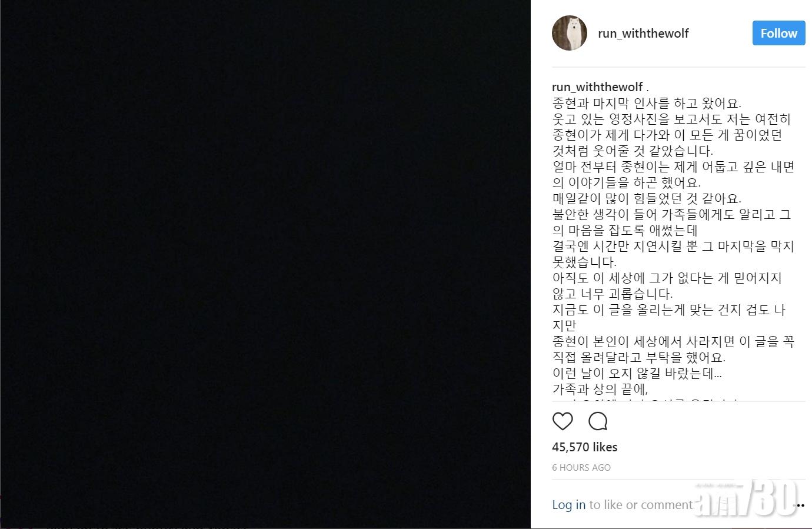
Task: Select caption line '것처럼 웃어줄 것 같았습니다'
Action: 633,151
